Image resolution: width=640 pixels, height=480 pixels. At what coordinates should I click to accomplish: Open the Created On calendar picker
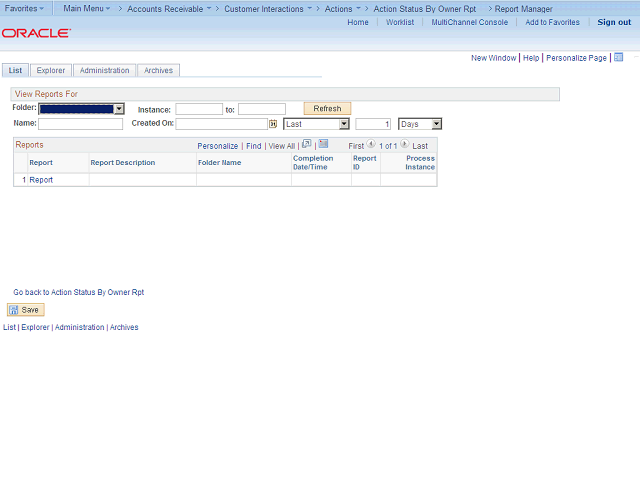coord(273,124)
